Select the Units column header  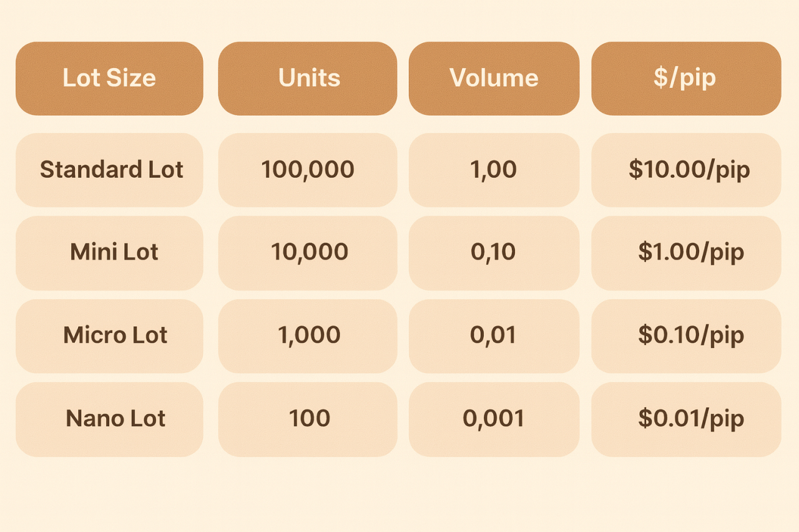point(308,79)
